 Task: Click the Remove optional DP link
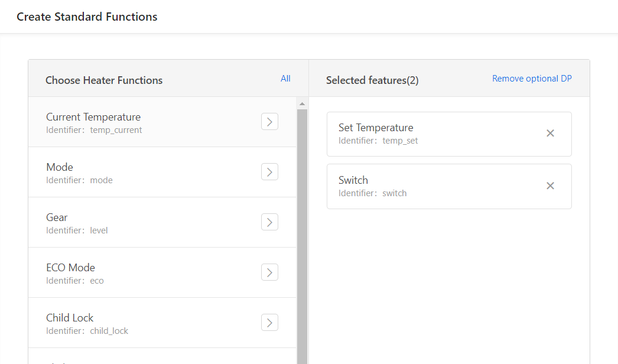coord(532,79)
